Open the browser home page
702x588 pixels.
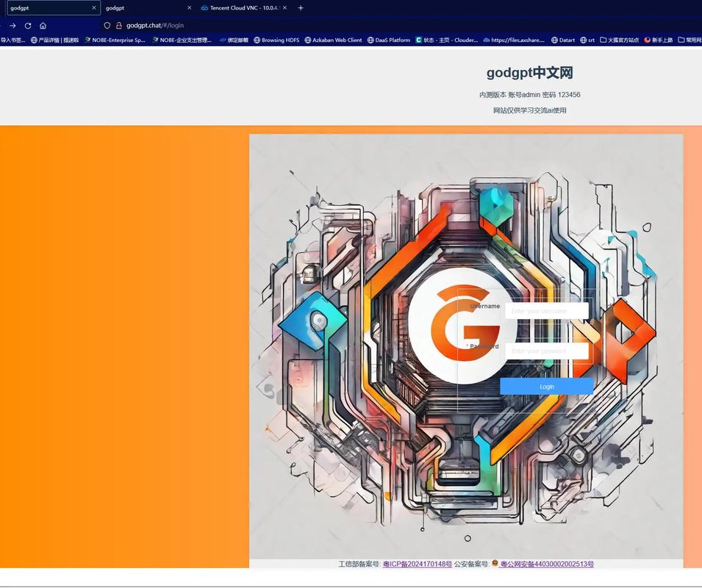coord(43,26)
